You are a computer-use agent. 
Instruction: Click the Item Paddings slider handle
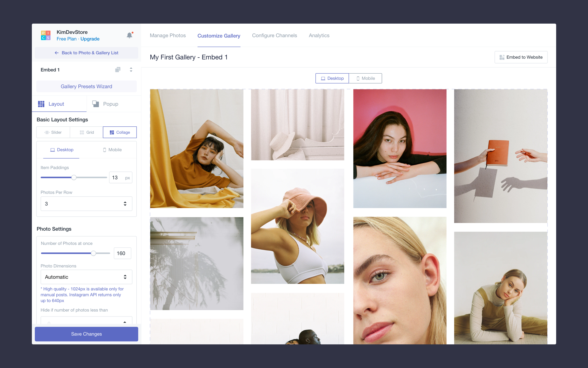point(74,178)
